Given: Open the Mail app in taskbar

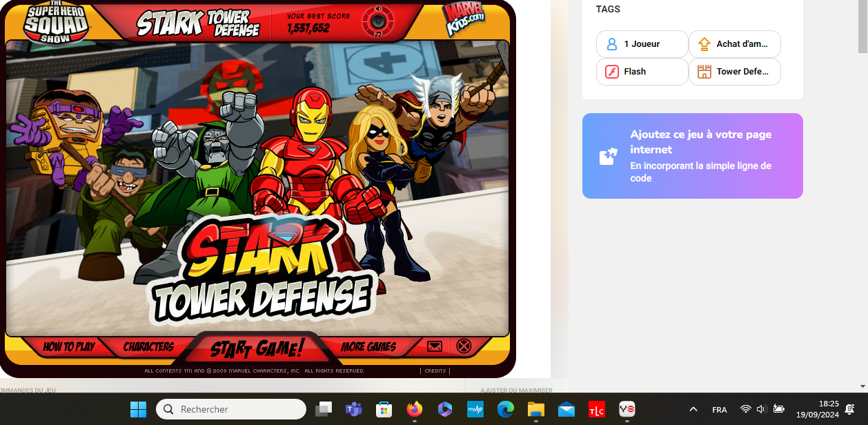Looking at the screenshot, I should 566,409.
